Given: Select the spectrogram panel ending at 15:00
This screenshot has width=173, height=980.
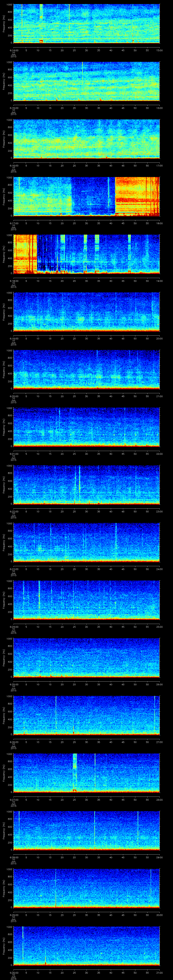Looking at the screenshot, I should coord(86,24).
